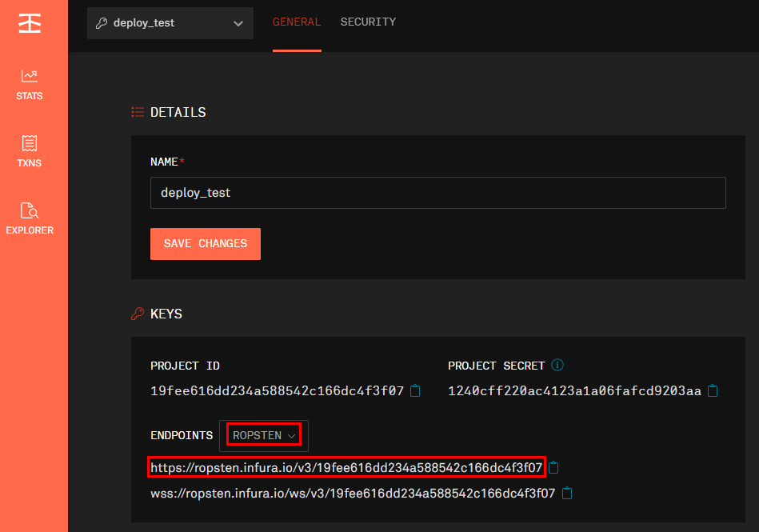
Task: Click into the NAME input field
Action: coord(438,193)
